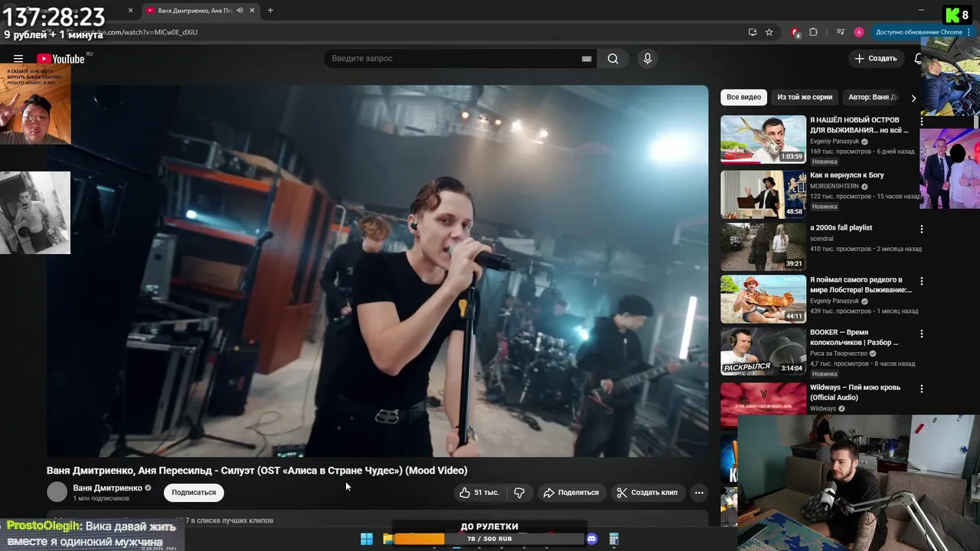Open options for the lobster survival video

(x=922, y=281)
